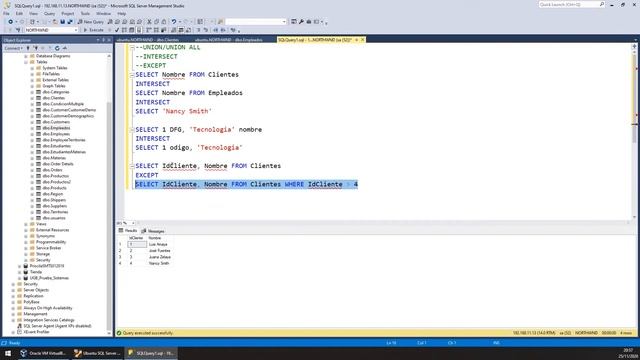Open the Query menu
The image size is (640, 360).
click(49, 13)
